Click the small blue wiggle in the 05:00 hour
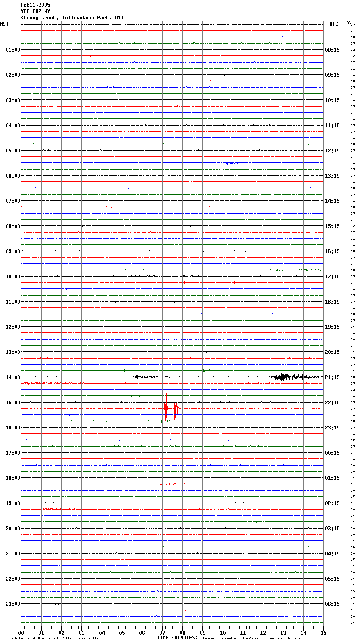357x644 pixels. click(x=231, y=162)
